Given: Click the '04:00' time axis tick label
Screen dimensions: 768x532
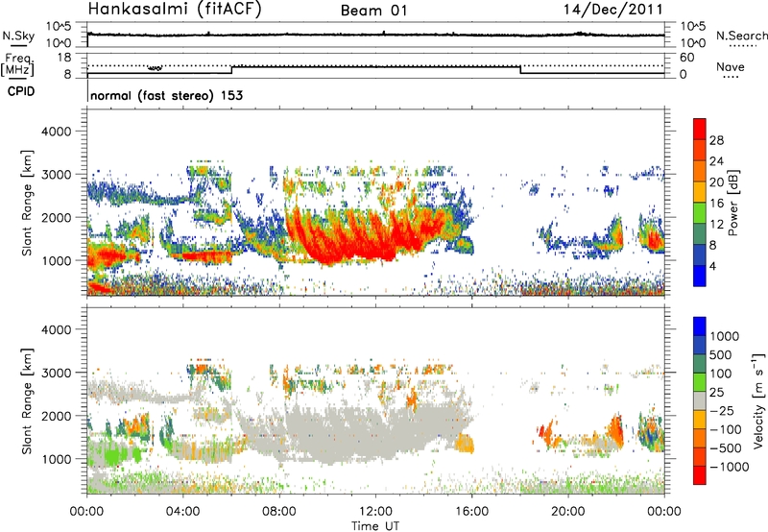Looking at the screenshot, I should click(x=183, y=512).
